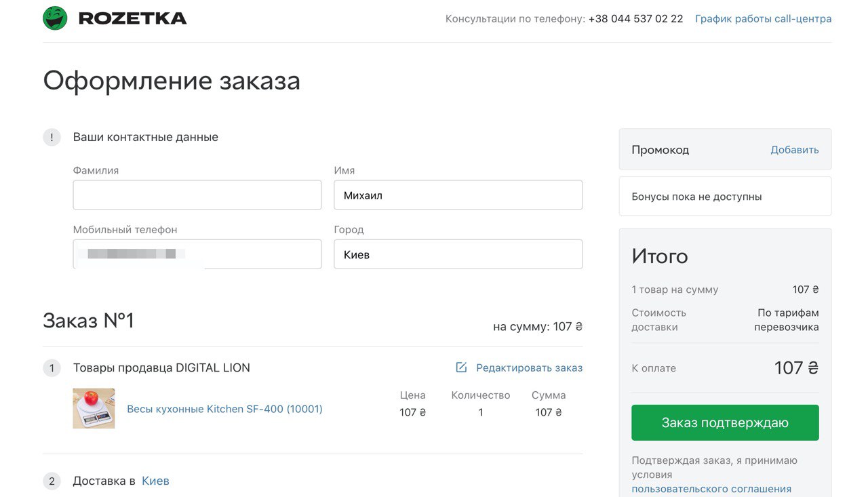Open пользовательского соглашения link
This screenshot has width=868, height=497.
pos(711,489)
